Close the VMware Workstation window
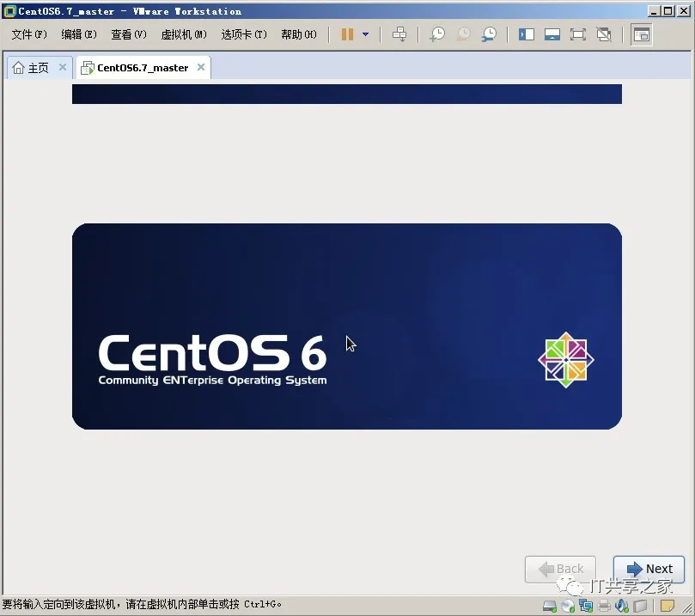This screenshot has height=616, width=695. click(x=684, y=11)
